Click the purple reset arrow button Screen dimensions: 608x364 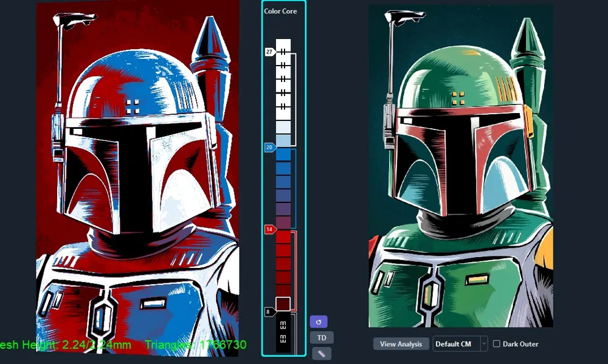point(319,321)
